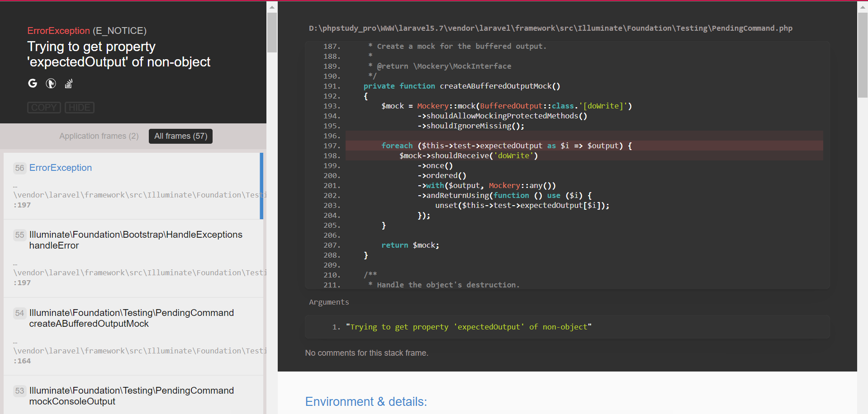Click the 'Environment & details:' heading

click(x=366, y=401)
